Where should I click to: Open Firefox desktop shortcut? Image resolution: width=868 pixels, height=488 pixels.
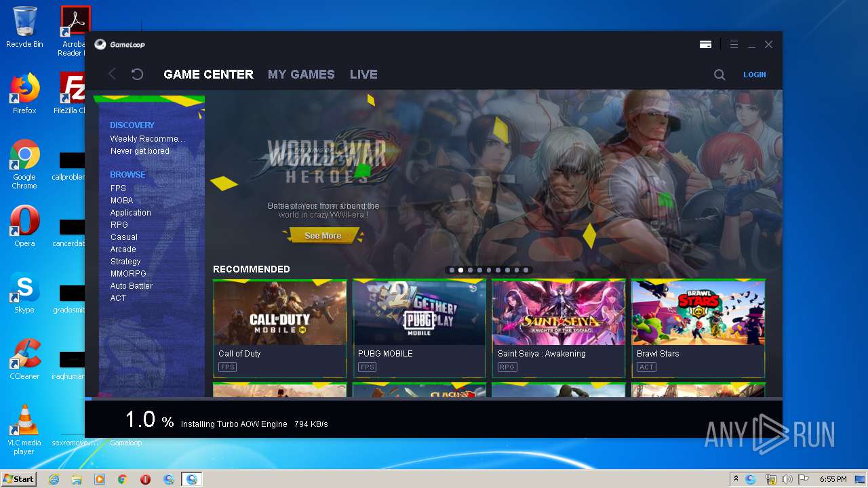[24, 93]
